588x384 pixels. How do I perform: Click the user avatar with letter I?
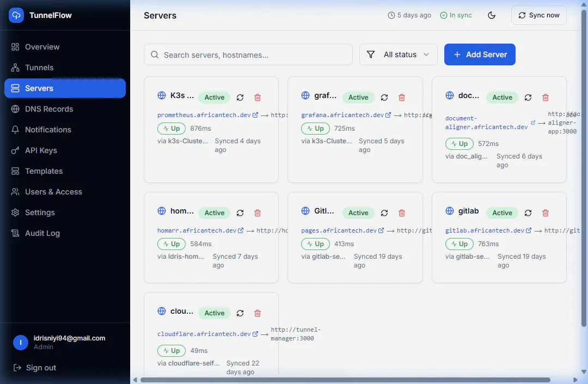(21, 343)
